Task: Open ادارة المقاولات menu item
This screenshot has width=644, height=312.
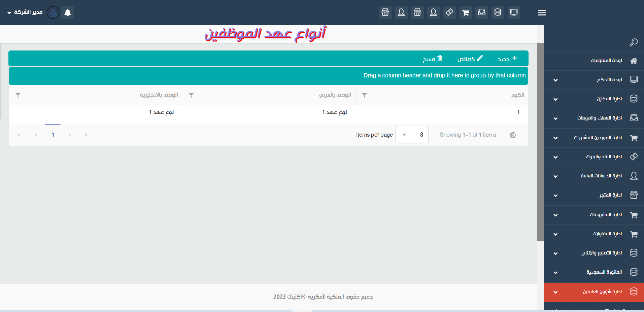Action: 594,234
